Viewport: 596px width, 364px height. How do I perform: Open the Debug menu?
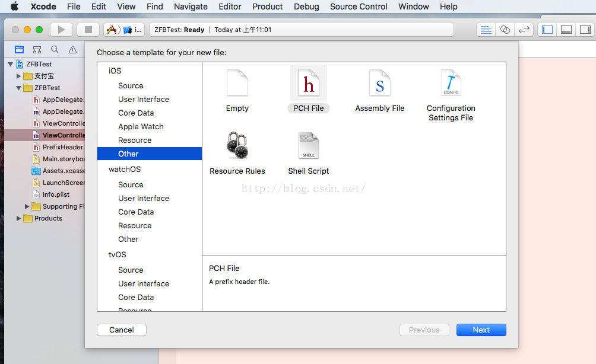(306, 7)
